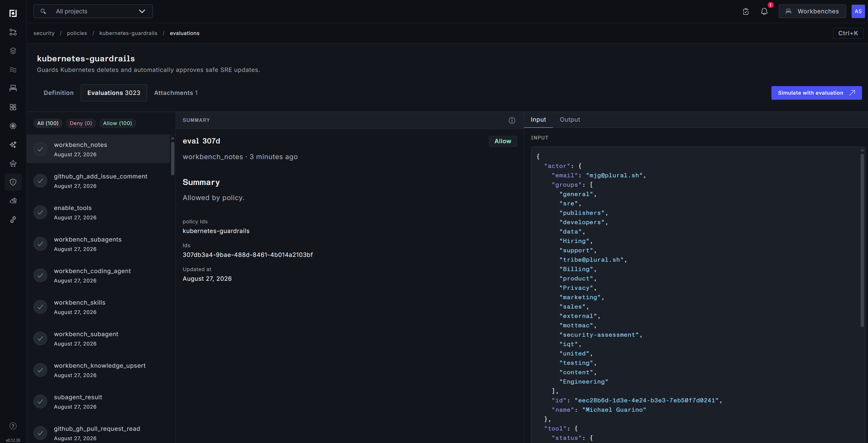Open the settings gears sidebar icon

(13, 220)
